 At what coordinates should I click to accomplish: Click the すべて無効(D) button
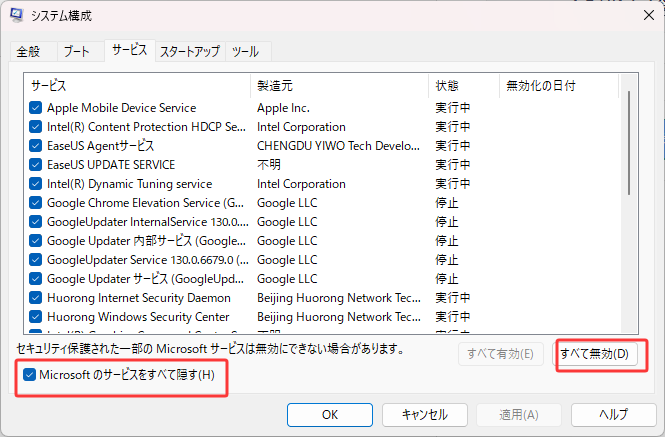click(x=595, y=354)
